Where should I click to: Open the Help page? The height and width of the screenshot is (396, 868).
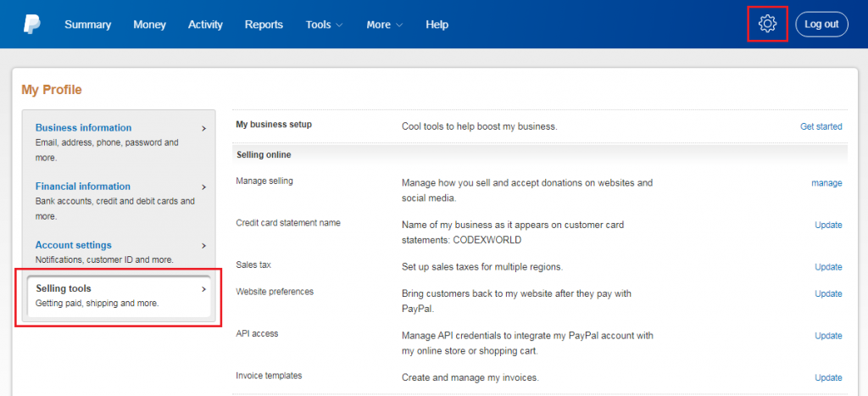pyautogui.click(x=437, y=25)
